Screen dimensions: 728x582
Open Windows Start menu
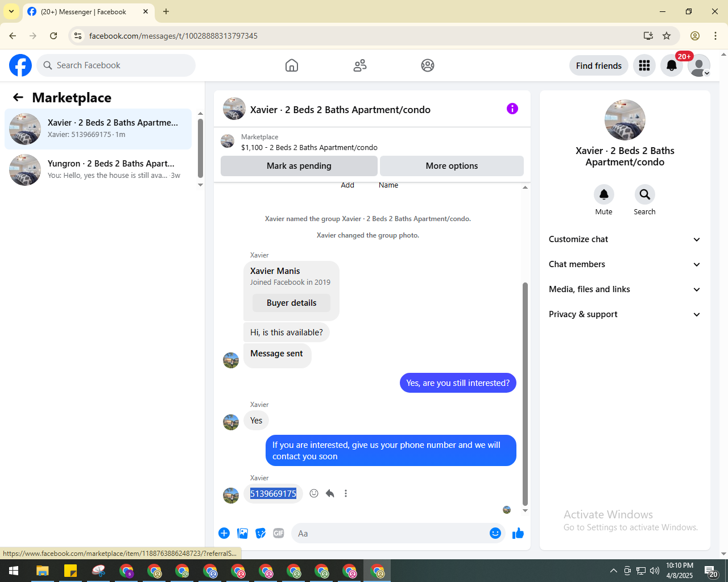pyautogui.click(x=14, y=571)
